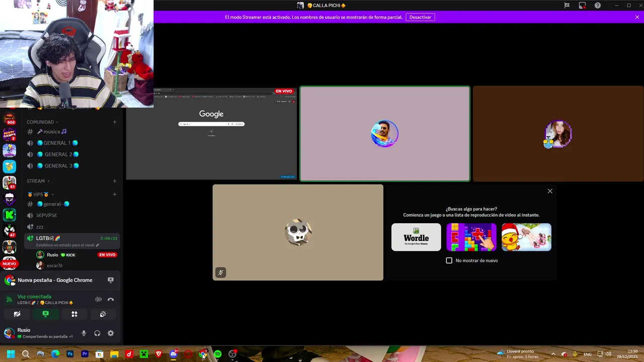Open Premiere Pro from the taskbar
Screen dimensions: 644x362
tap(85, 354)
